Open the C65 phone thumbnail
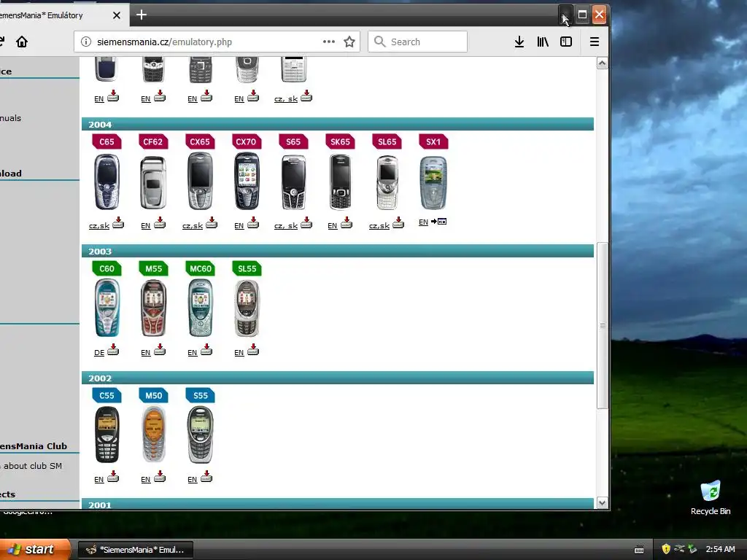Screen dimensions: 747x560 pos(107,182)
